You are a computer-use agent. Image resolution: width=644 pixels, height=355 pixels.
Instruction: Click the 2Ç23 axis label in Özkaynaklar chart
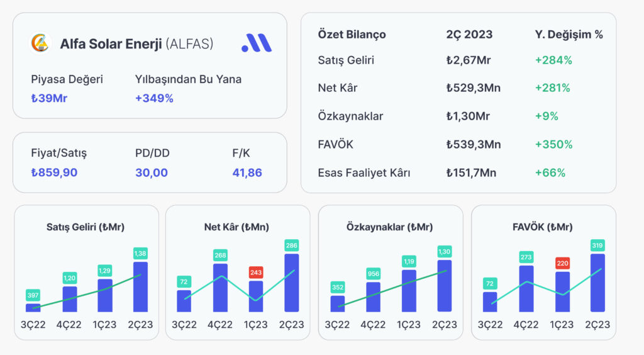445,325
